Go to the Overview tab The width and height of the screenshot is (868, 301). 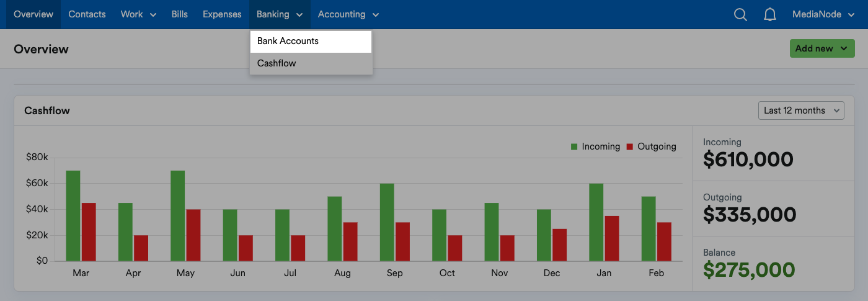tap(33, 14)
